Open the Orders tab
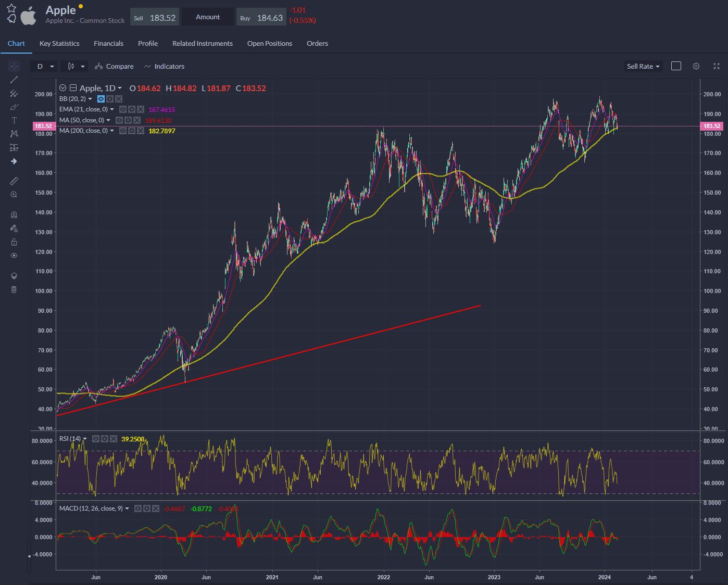Screen dimensions: 728x585 pyautogui.click(x=317, y=43)
